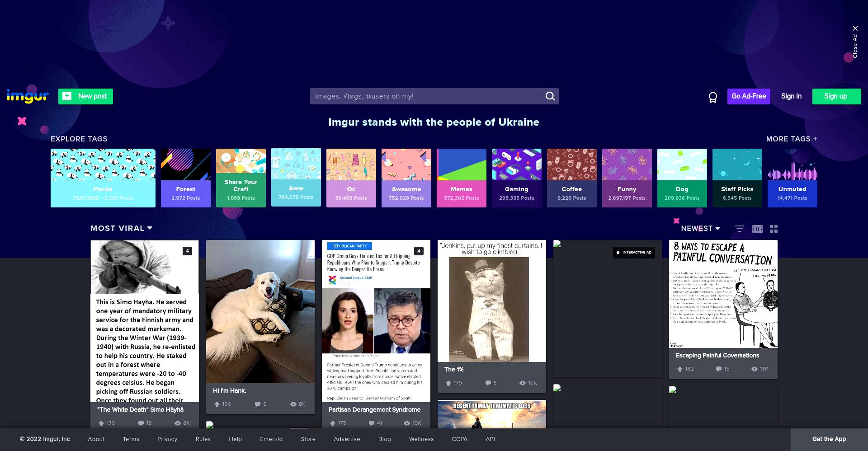Open comments icon on 'The White Death' post
Screen dimensions: 868x451
[x=141, y=423]
